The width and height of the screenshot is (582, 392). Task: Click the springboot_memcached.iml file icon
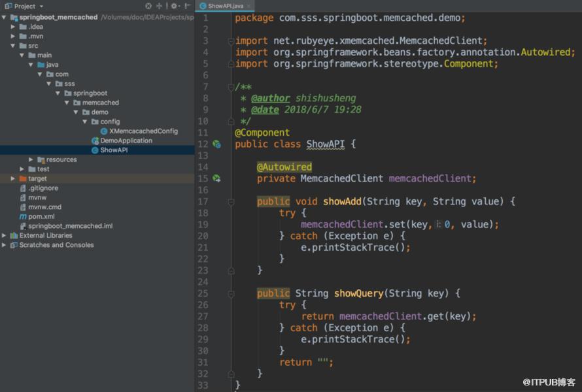23,226
